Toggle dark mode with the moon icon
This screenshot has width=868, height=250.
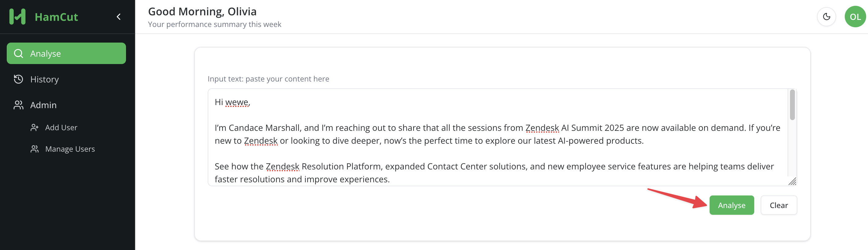tap(826, 17)
